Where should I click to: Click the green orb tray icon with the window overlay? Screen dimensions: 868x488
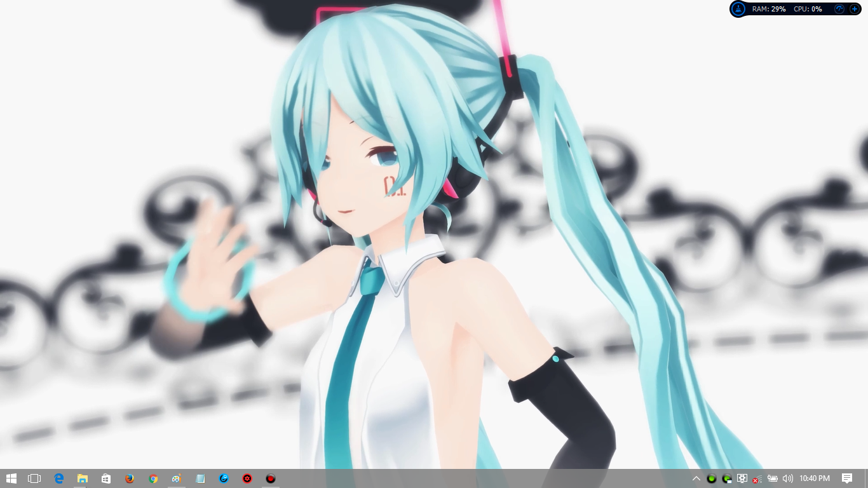(x=727, y=478)
